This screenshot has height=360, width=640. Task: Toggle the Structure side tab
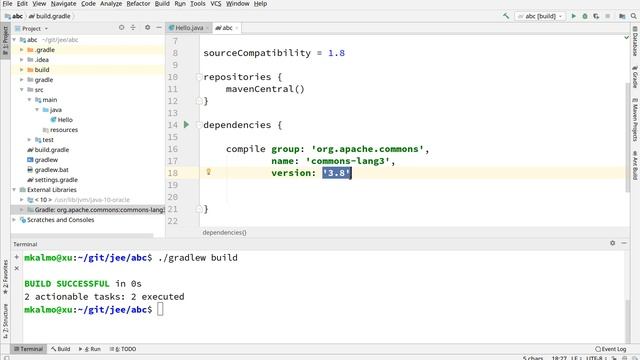[5, 321]
